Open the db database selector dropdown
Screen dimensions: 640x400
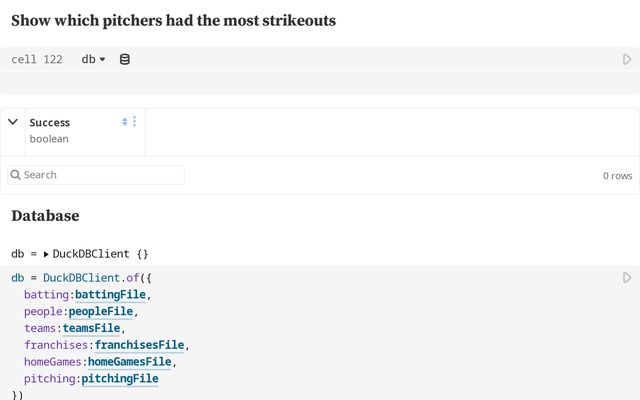pyautogui.click(x=93, y=59)
